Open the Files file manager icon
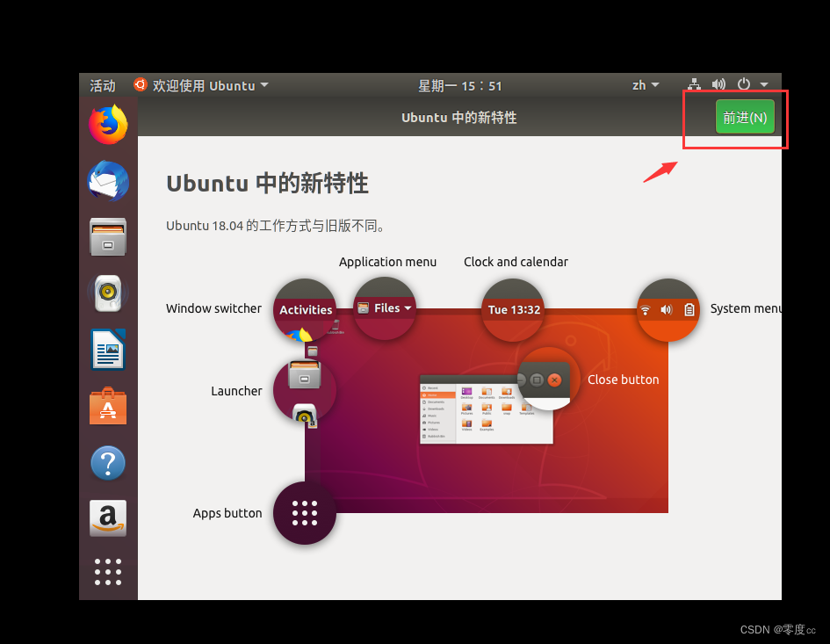 (x=107, y=237)
